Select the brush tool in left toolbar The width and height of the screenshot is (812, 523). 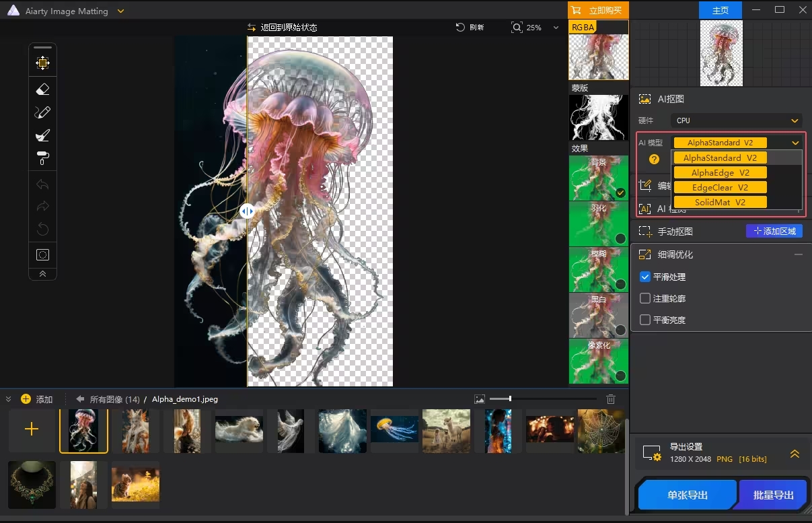[42, 135]
